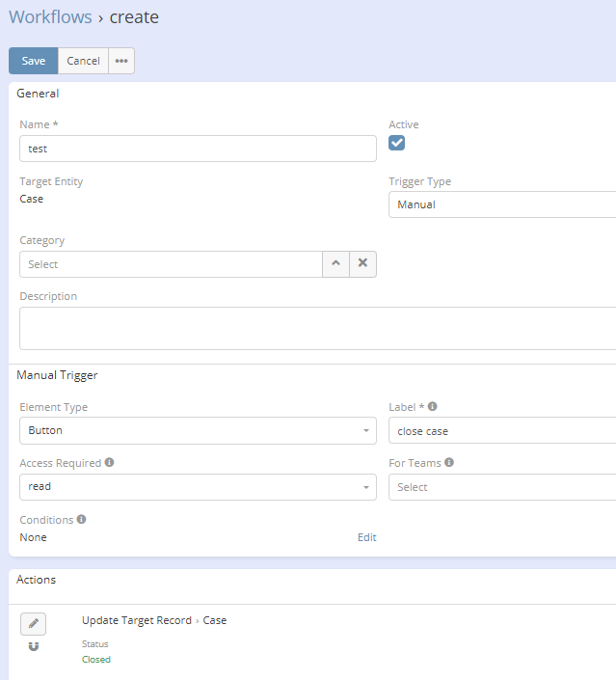Click the info icon next to For Teams
The width and height of the screenshot is (616, 680).
[449, 463]
